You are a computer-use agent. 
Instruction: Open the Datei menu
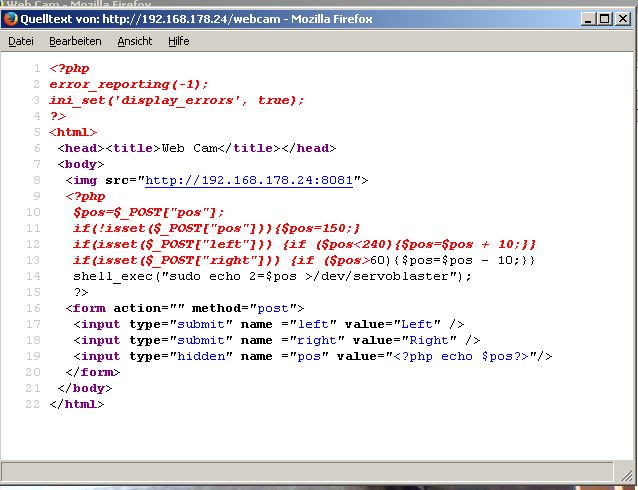(21, 41)
